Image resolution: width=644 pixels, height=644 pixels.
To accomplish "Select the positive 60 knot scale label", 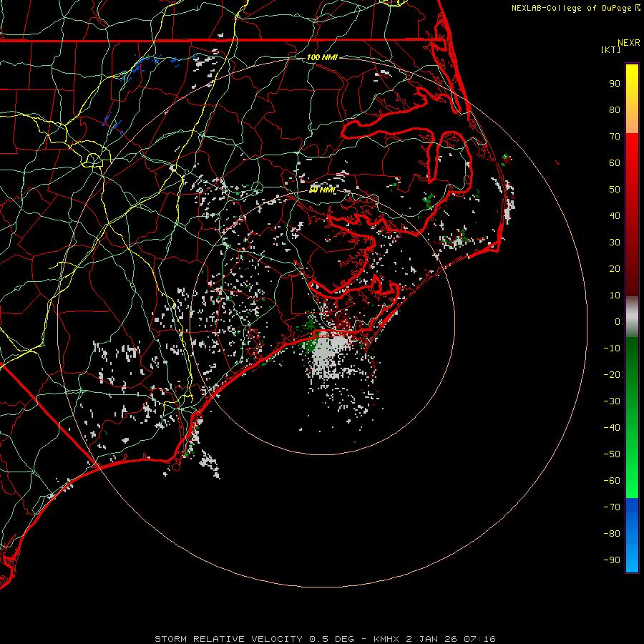I will (615, 163).
